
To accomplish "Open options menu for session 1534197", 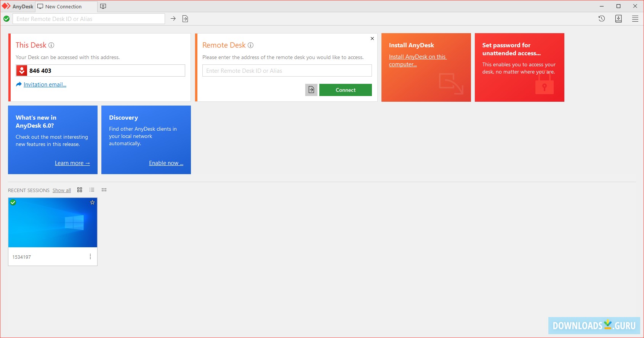I will tap(90, 256).
